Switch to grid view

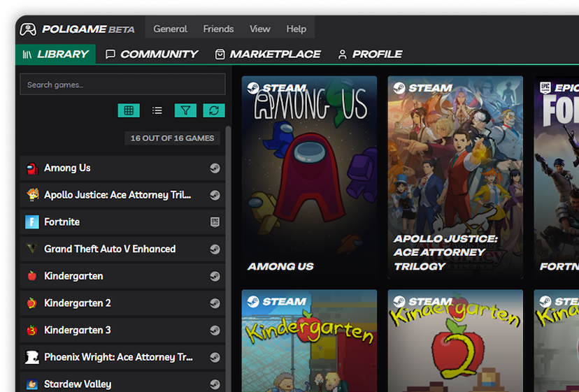tap(129, 110)
